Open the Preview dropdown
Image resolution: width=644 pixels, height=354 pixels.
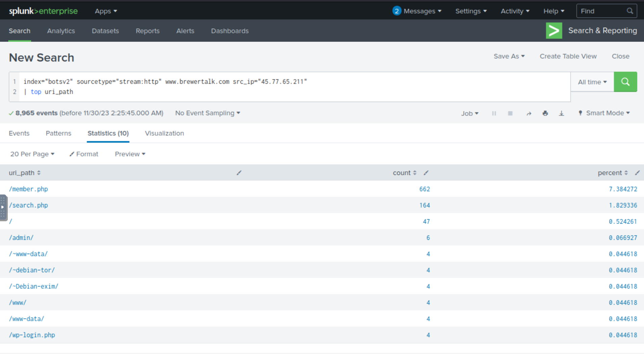pyautogui.click(x=130, y=154)
